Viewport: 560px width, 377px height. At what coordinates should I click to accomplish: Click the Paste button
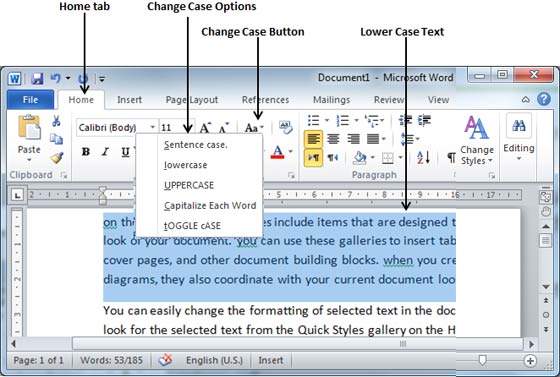29,137
